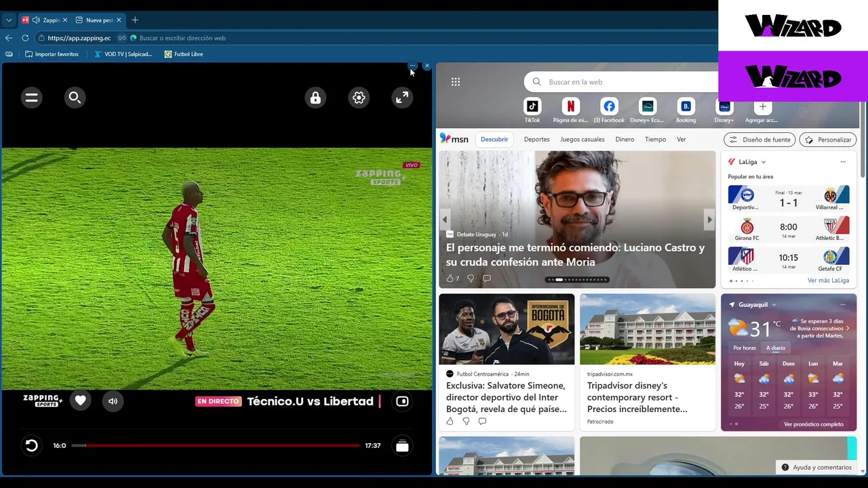Click the EN DIRECTO live badge
868x488 pixels.
pos(218,401)
